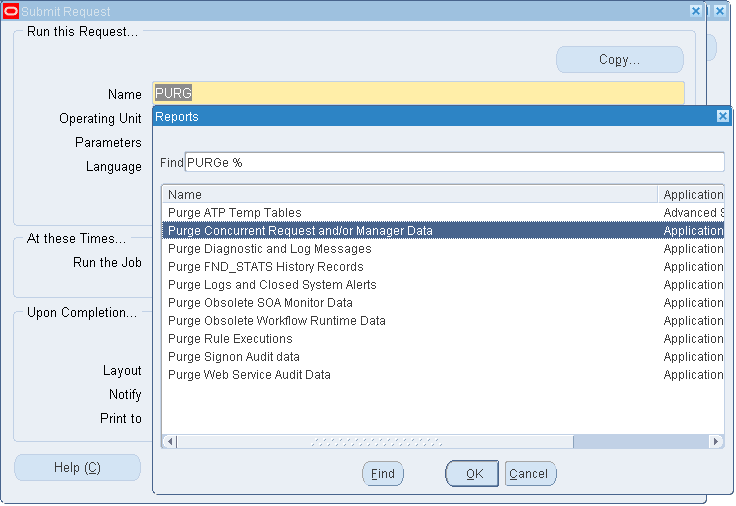Click the horizontal scrollbar thumb in Reports list
736x506 pixels.
coord(375,442)
